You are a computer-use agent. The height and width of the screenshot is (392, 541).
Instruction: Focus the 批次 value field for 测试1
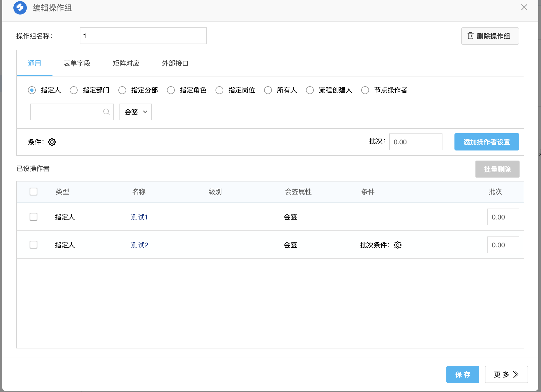click(x=503, y=217)
